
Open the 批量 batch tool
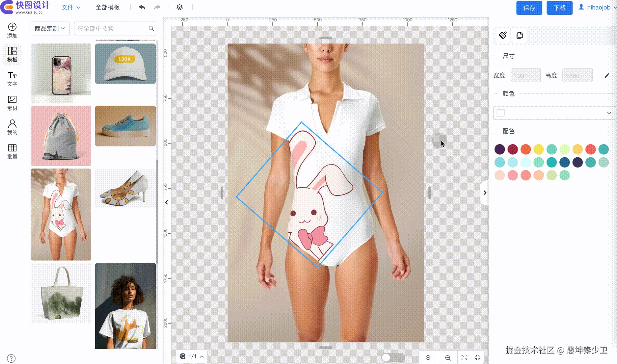tap(12, 151)
